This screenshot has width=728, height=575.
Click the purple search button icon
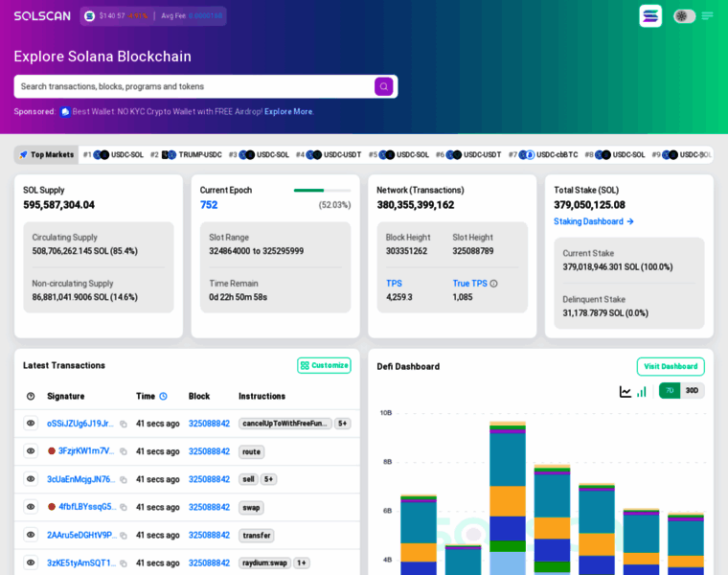point(383,86)
